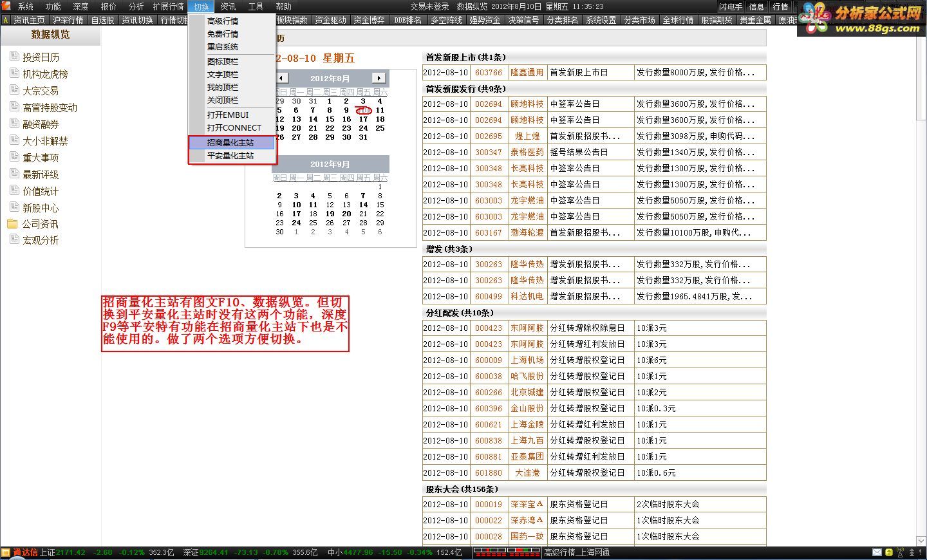Open the 报价 menu
This screenshot has width=927, height=560.
click(x=109, y=6)
